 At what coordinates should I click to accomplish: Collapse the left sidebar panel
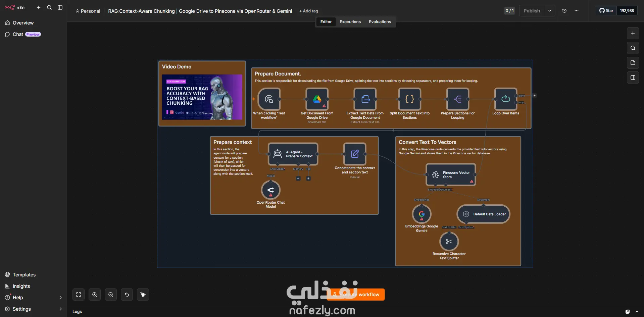60,7
